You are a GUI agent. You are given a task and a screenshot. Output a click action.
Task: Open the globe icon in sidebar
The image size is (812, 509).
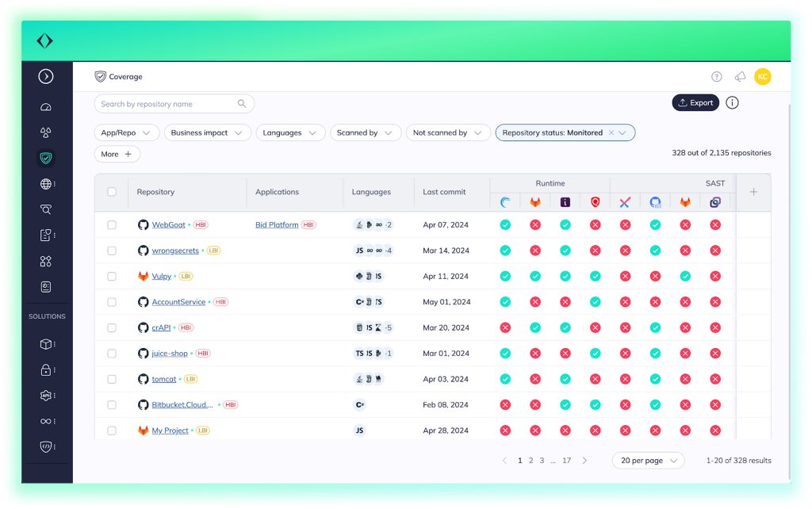click(46, 184)
